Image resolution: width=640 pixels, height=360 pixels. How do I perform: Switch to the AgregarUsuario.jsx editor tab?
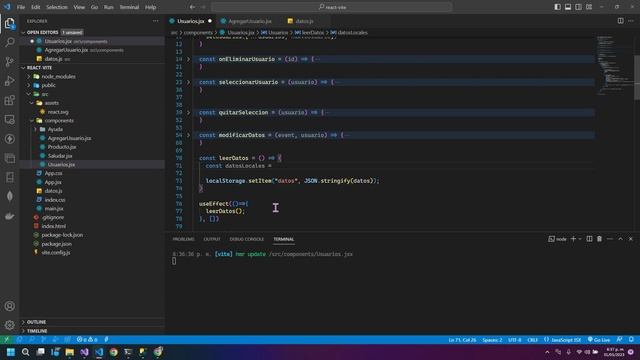[249, 21]
